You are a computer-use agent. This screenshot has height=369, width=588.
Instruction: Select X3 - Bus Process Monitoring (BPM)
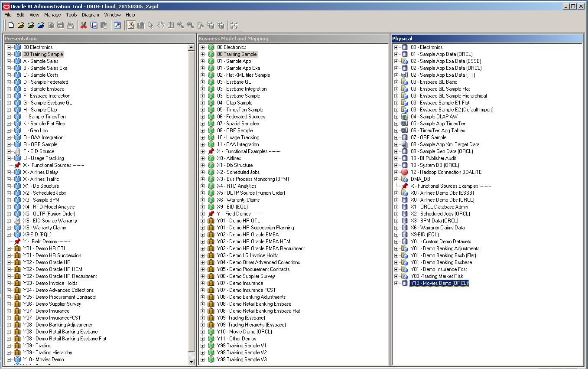click(x=253, y=179)
